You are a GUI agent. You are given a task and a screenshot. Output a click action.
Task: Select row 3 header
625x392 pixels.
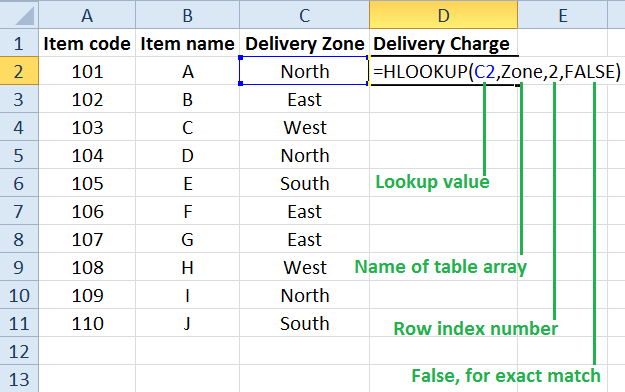19,98
